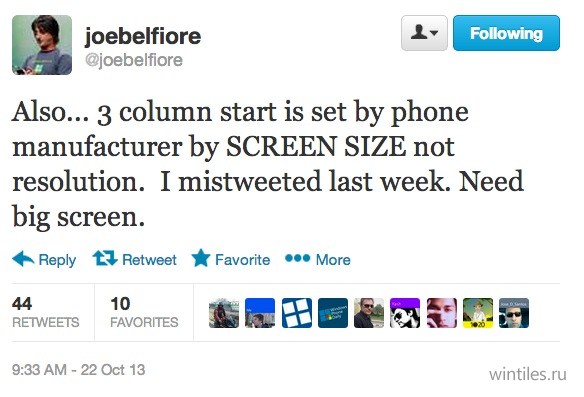Open the user actions person dropdown

pyautogui.click(x=424, y=33)
